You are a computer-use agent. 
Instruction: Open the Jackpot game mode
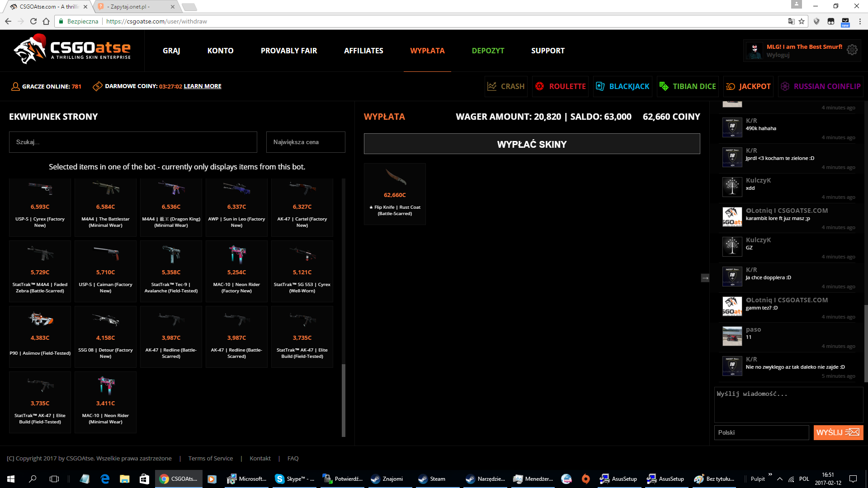[x=749, y=86]
